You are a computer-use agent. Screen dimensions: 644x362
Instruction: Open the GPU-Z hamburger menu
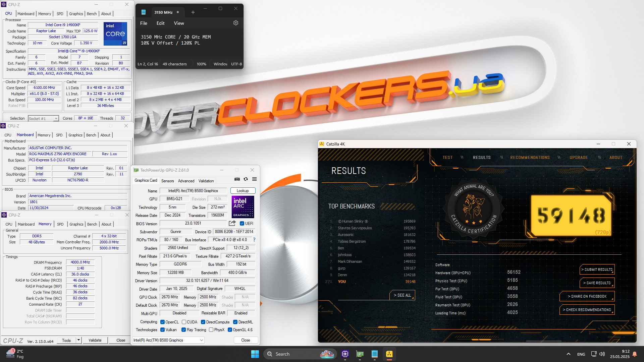(x=255, y=179)
